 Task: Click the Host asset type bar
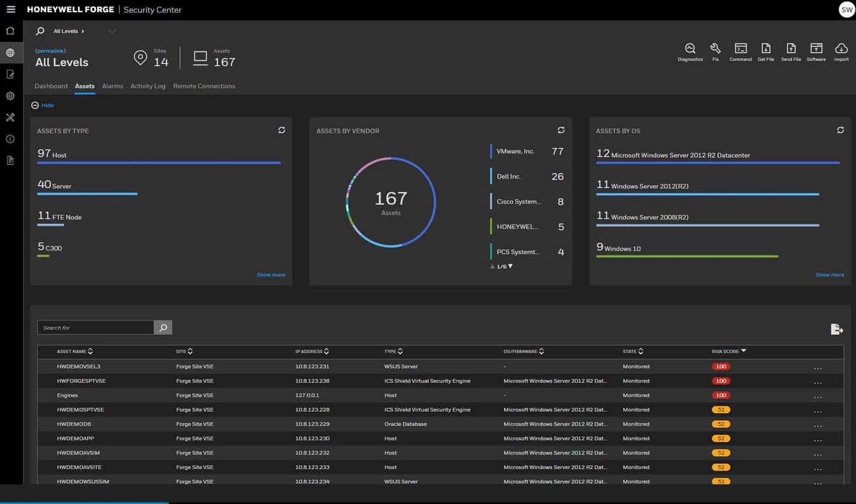point(159,163)
